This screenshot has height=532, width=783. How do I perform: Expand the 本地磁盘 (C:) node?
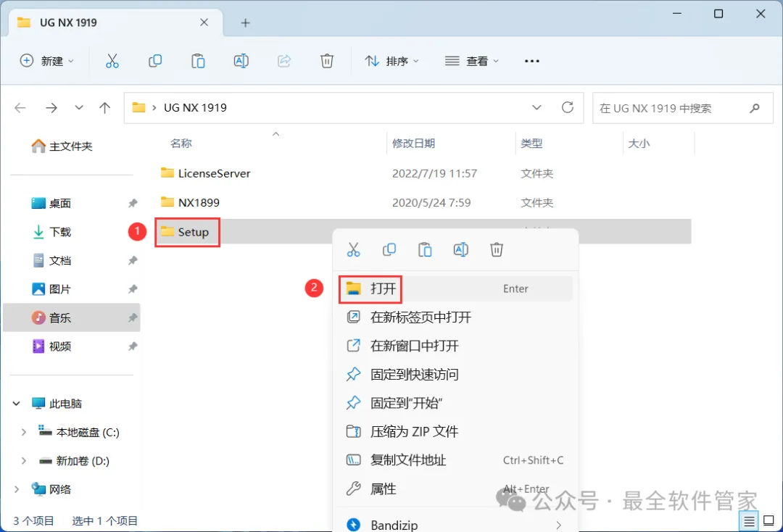pos(23,432)
